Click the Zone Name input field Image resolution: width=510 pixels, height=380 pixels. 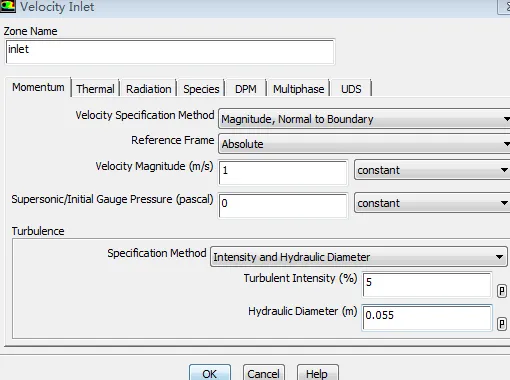coord(170,52)
